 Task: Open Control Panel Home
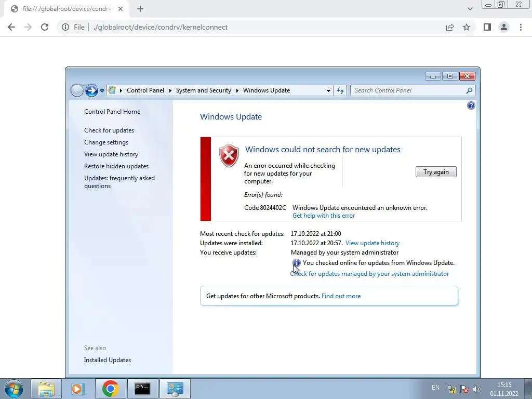(112, 112)
